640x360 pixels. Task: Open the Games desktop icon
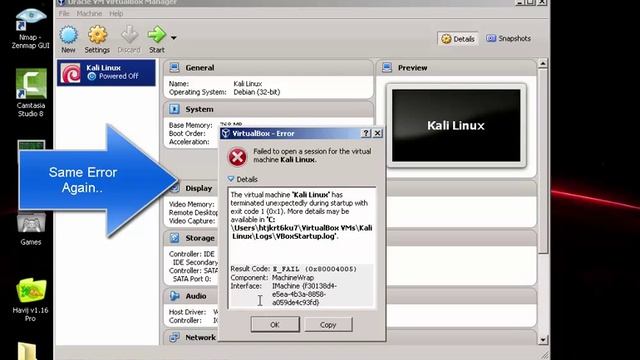[31, 229]
